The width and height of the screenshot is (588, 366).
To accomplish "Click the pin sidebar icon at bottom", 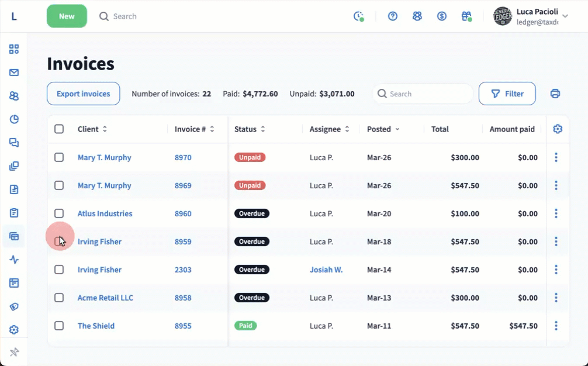I will point(14,352).
